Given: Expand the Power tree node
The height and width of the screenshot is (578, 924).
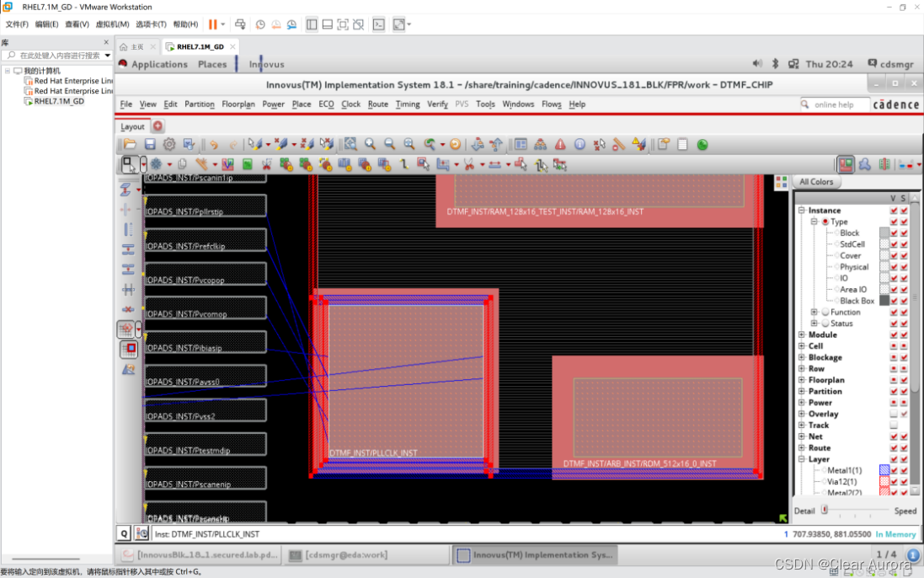Looking at the screenshot, I should (801, 403).
